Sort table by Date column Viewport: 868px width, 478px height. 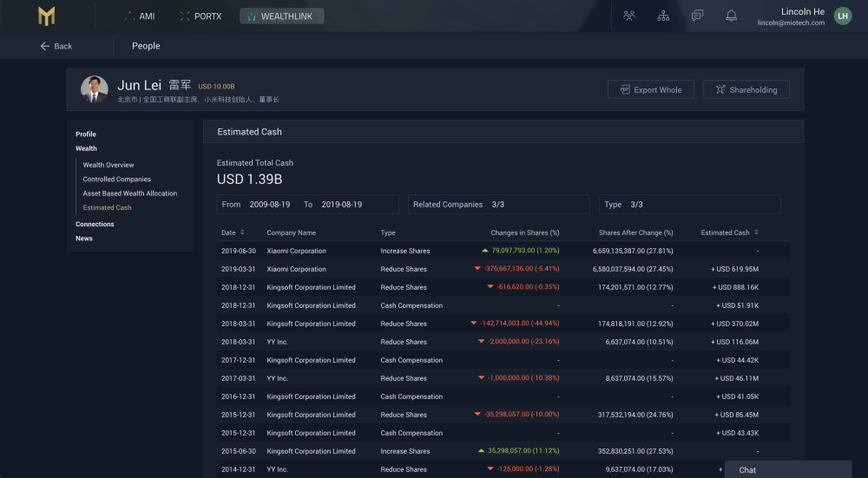click(242, 232)
